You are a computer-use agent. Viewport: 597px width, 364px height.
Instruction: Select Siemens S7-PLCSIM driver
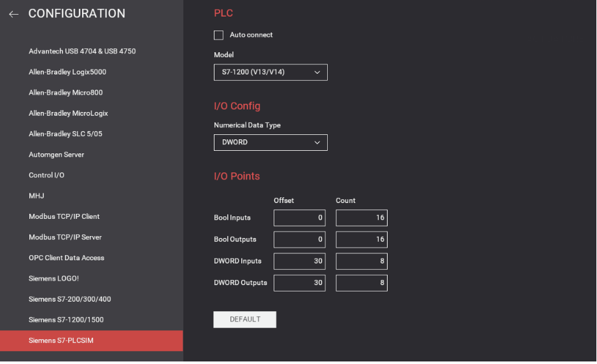click(x=92, y=341)
